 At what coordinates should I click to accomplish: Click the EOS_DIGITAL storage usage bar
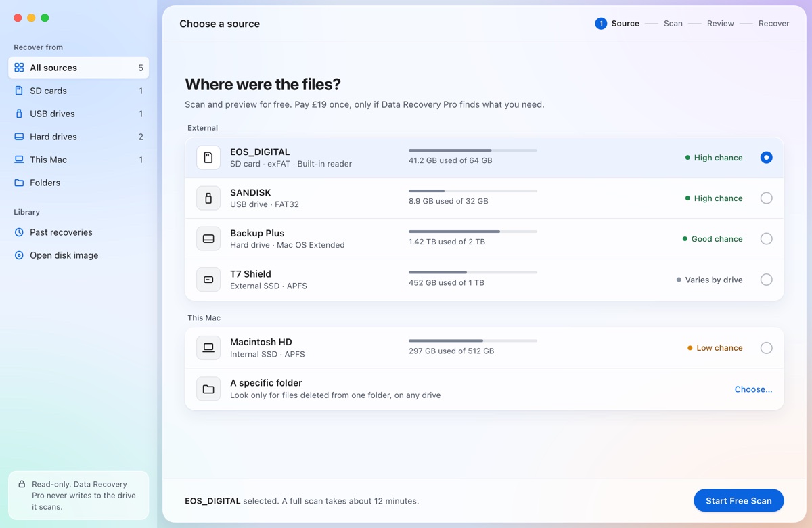coord(472,150)
